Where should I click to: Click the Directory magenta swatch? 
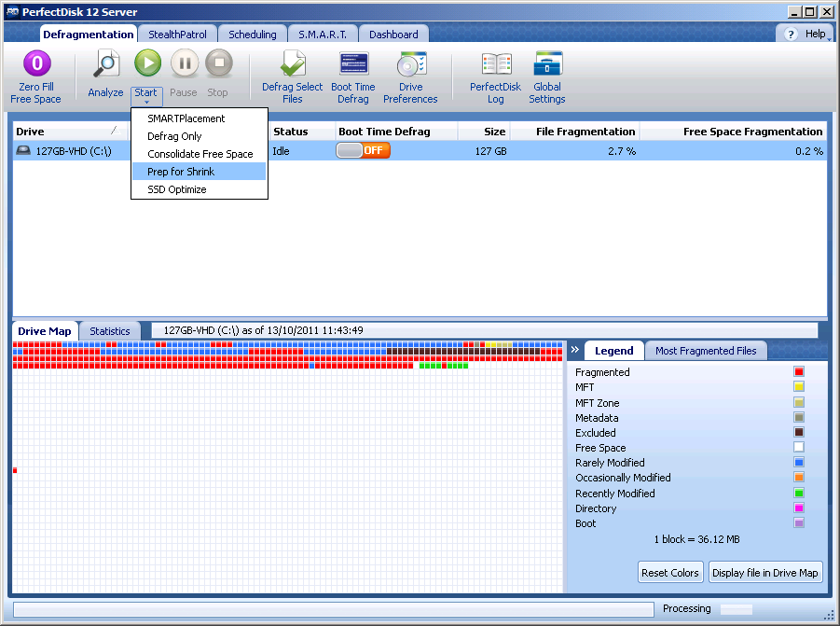tap(799, 508)
